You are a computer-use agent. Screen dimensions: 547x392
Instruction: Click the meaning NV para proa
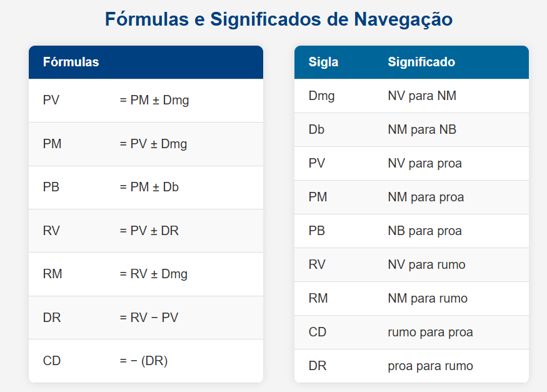[x=424, y=164]
